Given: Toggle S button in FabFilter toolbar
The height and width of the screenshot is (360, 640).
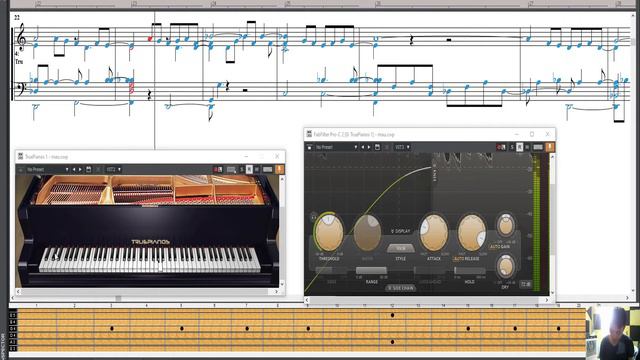Looking at the screenshot, I should pos(512,147).
